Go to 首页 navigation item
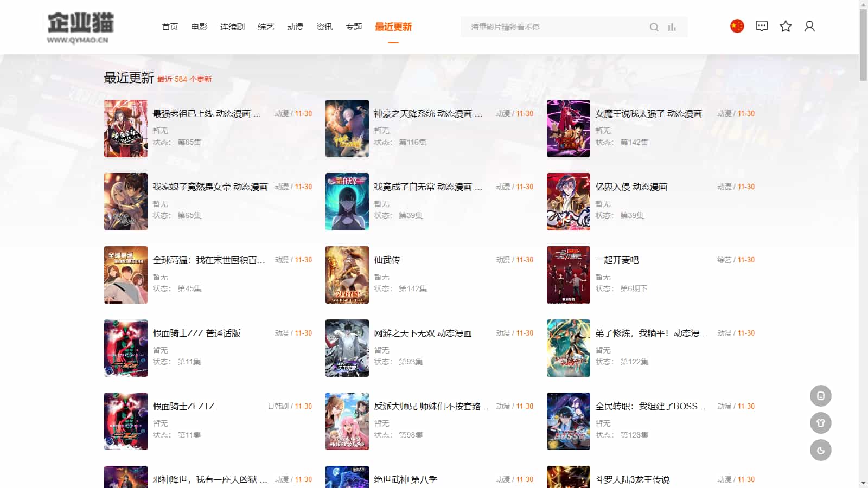Image resolution: width=868 pixels, height=488 pixels. click(x=170, y=27)
